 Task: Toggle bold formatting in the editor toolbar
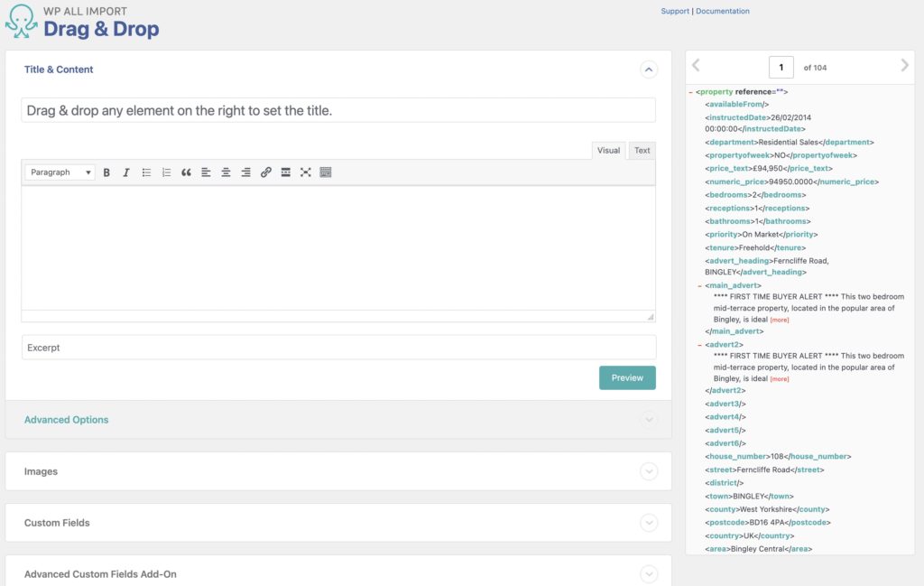[106, 172]
